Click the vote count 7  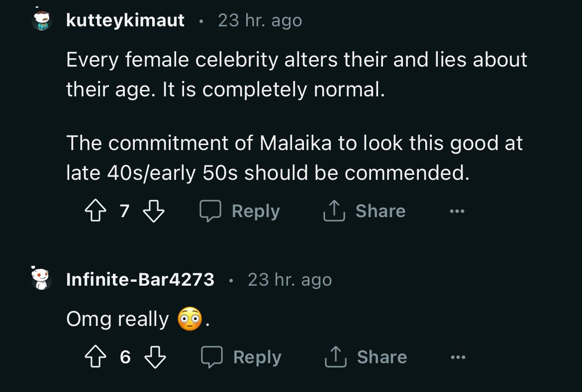(124, 212)
